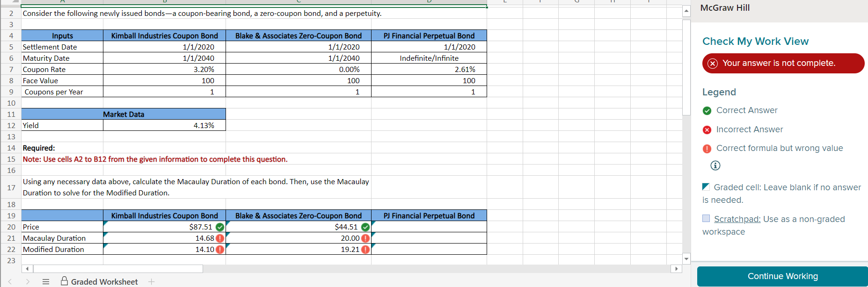Click the red warning icon beside 20.00

(365, 238)
